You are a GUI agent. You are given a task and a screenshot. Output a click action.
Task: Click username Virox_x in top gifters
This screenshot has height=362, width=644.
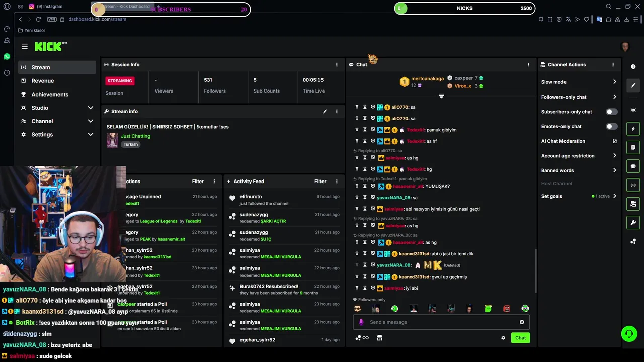pyautogui.click(x=463, y=86)
